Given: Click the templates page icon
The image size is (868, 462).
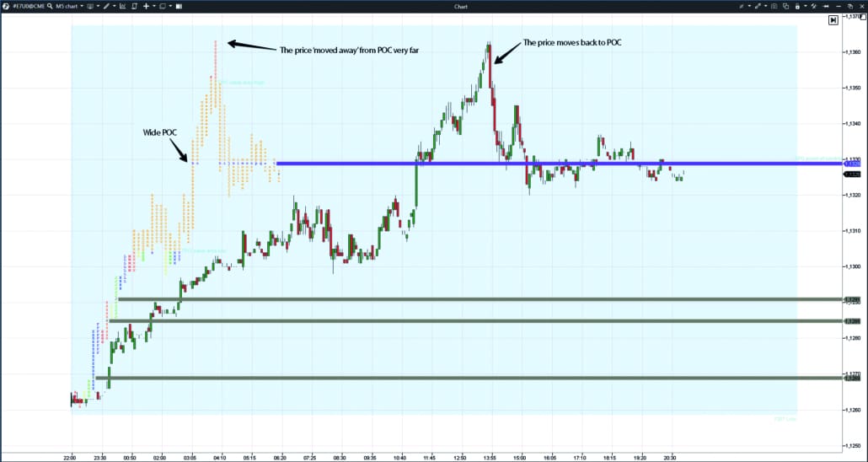Looking at the screenshot, I should click(134, 6).
